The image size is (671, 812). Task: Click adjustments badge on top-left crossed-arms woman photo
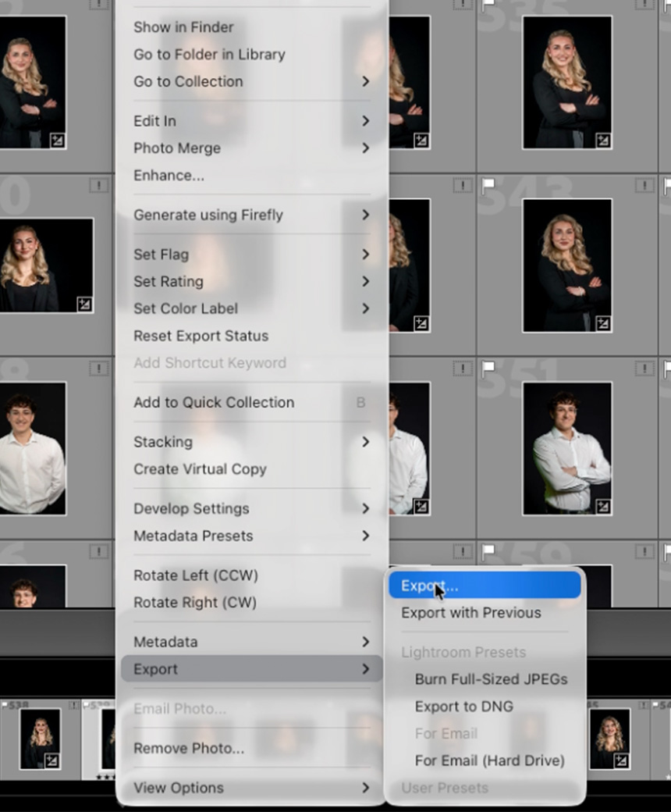point(58,141)
